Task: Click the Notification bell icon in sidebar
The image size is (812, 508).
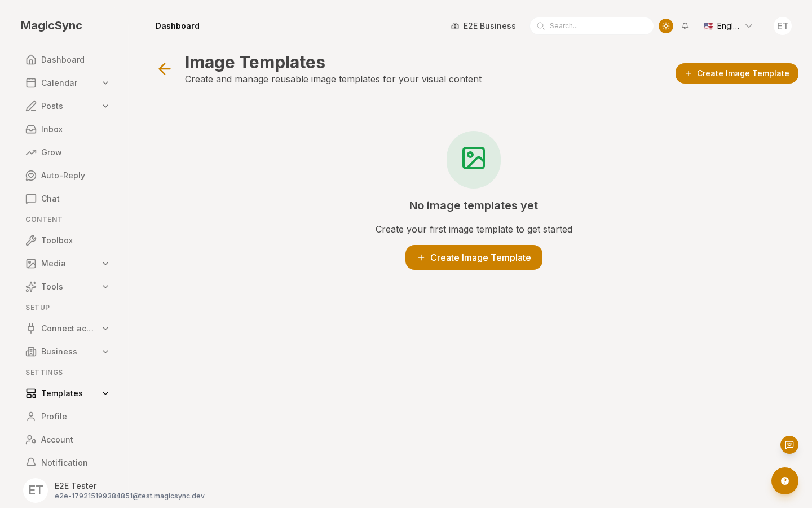Action: 31,463
